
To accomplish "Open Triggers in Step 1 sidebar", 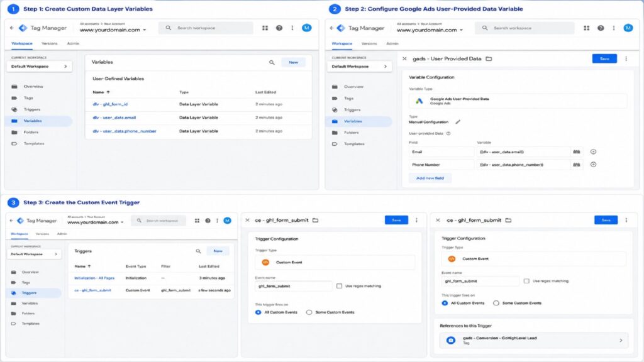I will [31, 109].
